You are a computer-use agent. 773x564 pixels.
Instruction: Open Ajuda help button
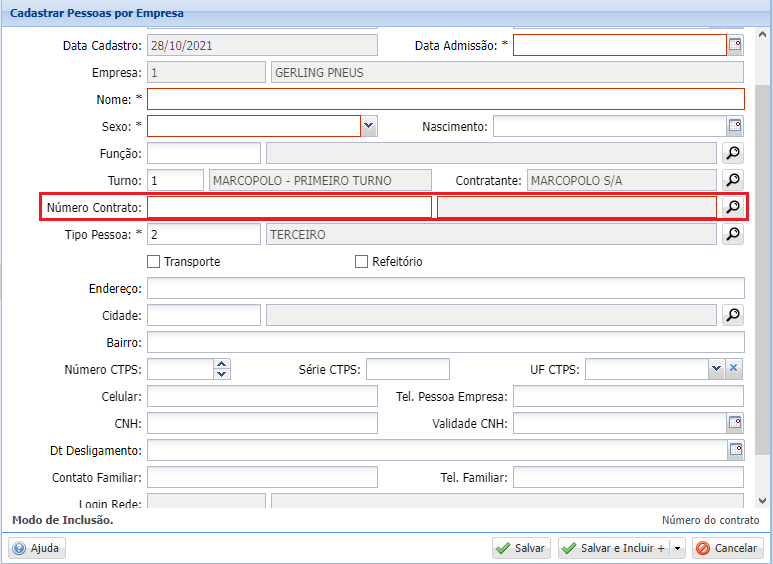point(37,548)
